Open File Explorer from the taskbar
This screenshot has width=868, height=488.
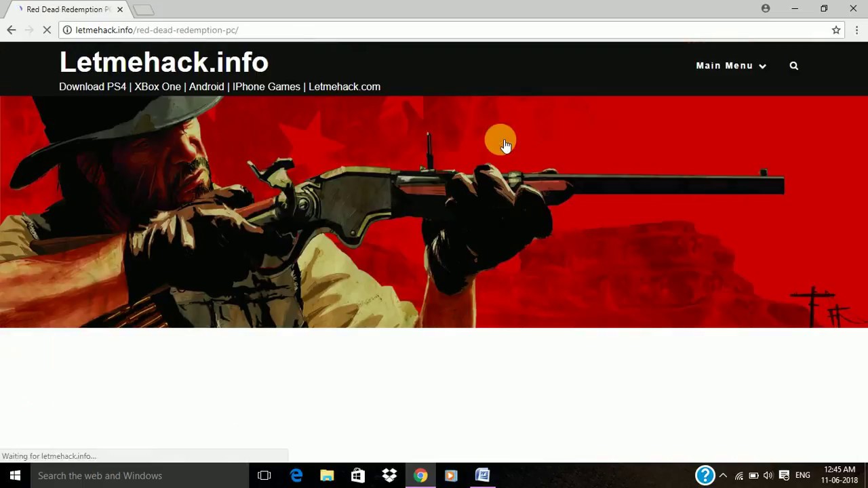coord(327,475)
